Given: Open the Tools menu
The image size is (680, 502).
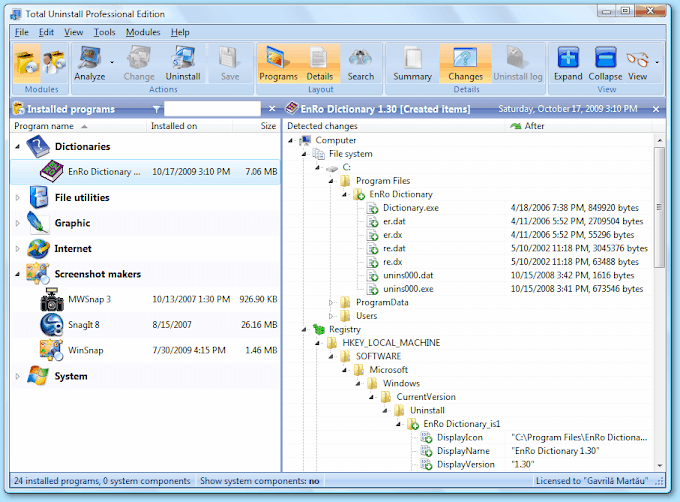Looking at the screenshot, I should point(105,32).
